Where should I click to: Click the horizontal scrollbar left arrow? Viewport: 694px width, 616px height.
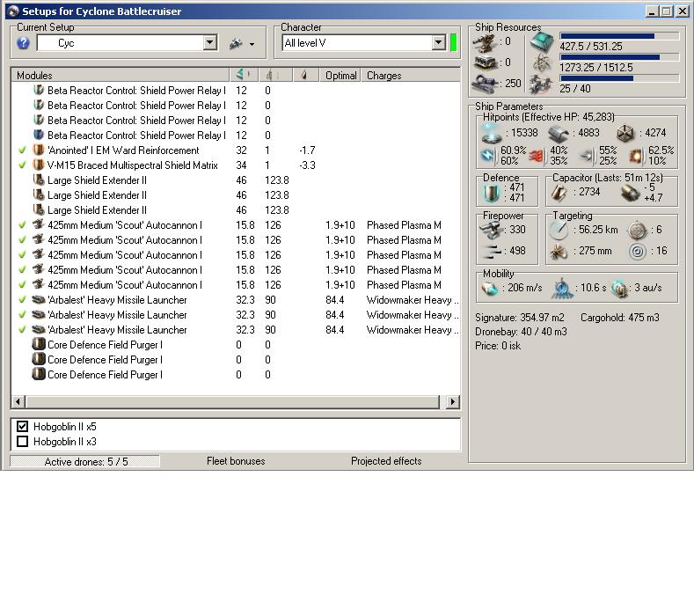point(18,401)
